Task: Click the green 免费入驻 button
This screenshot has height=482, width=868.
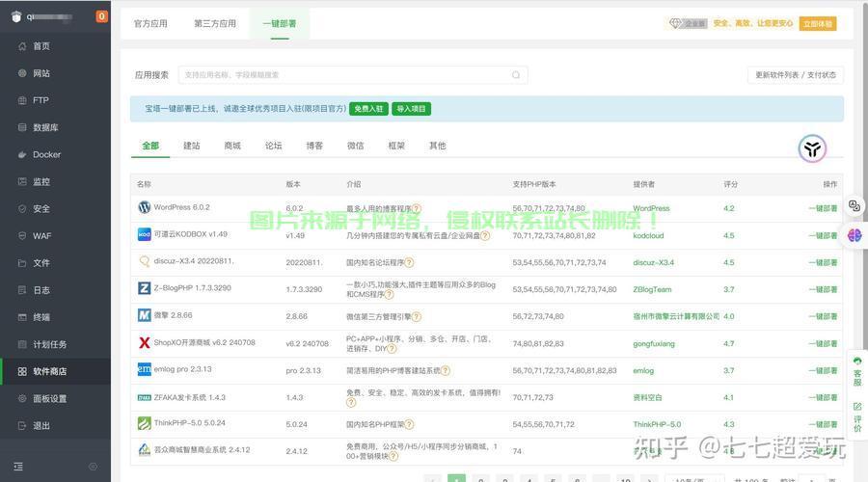Action: pos(368,109)
